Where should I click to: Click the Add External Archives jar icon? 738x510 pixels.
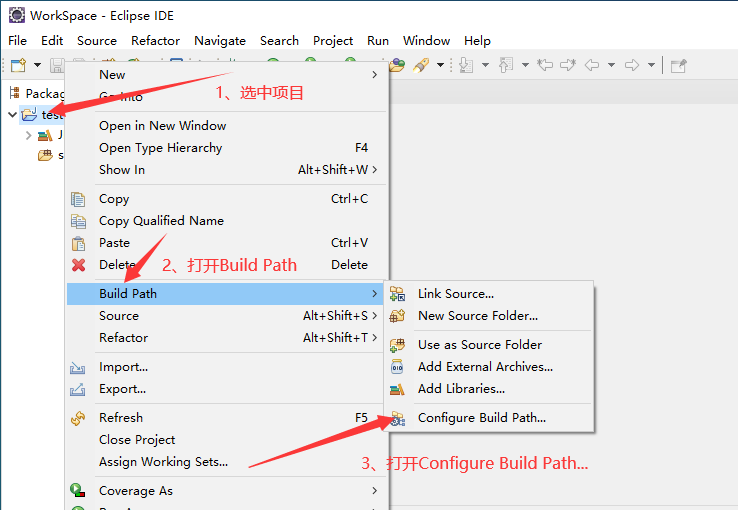pos(397,367)
